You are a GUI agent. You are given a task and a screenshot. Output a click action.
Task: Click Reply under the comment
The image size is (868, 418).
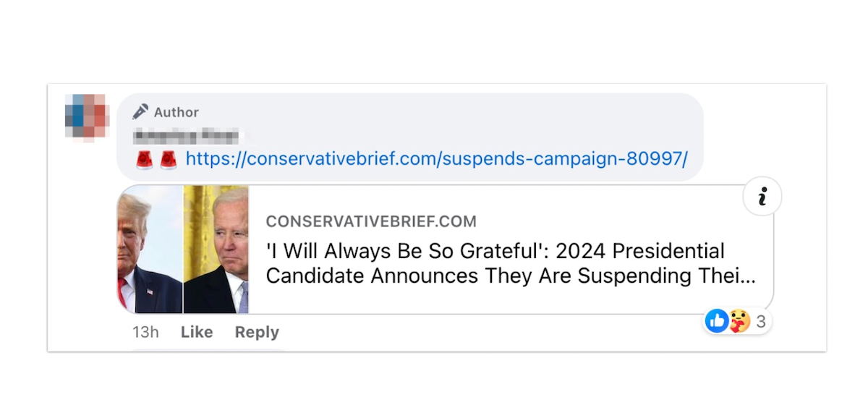point(256,332)
